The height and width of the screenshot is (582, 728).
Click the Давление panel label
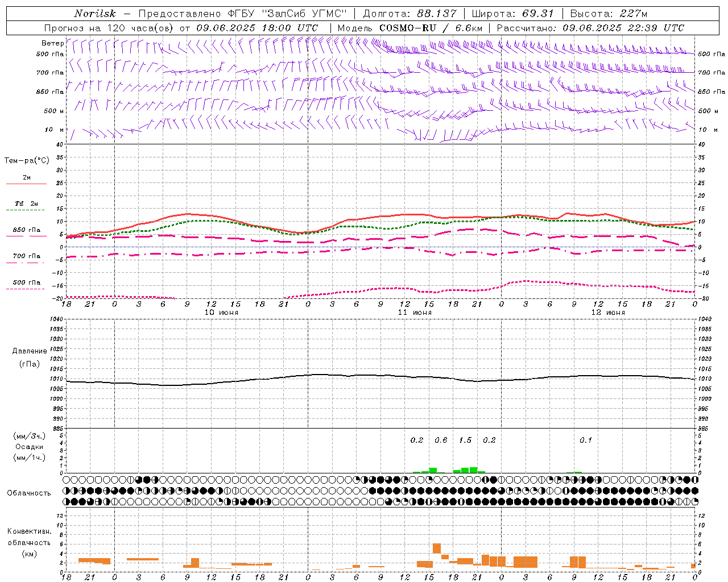coord(28,351)
